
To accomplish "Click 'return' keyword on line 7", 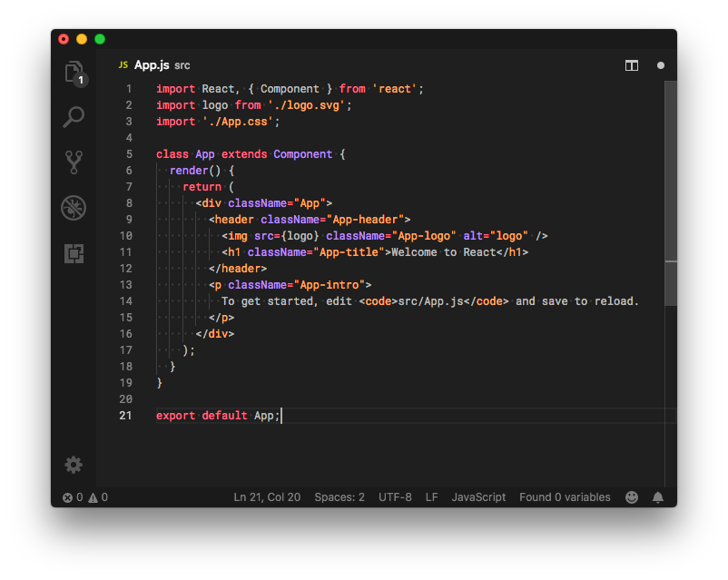I will pos(202,187).
